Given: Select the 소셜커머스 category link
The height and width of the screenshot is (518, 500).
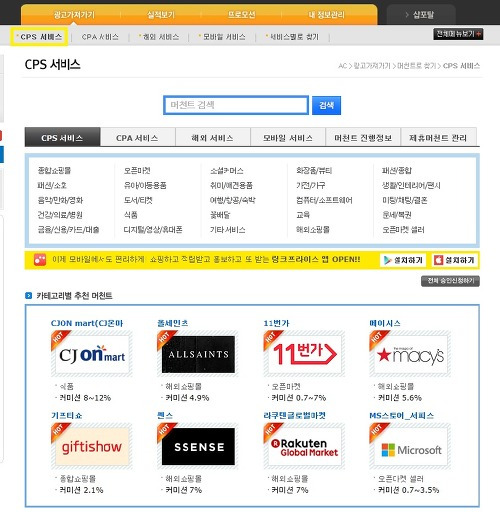Looking at the screenshot, I should (227, 171).
